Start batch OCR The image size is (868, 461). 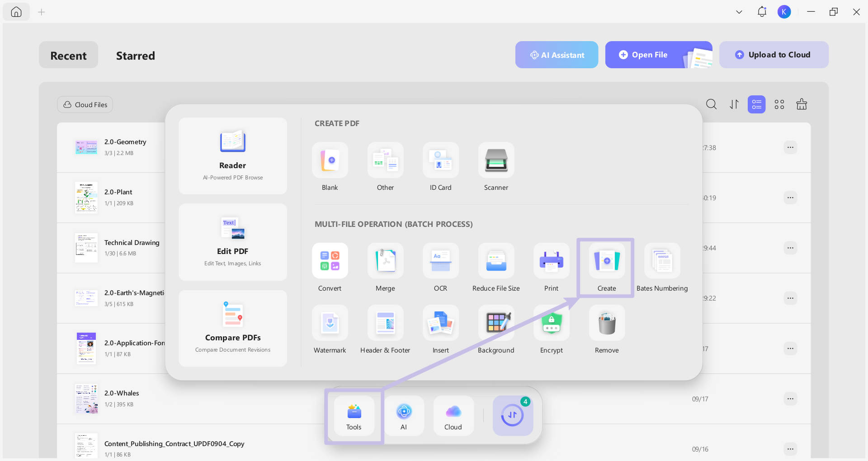441,261
